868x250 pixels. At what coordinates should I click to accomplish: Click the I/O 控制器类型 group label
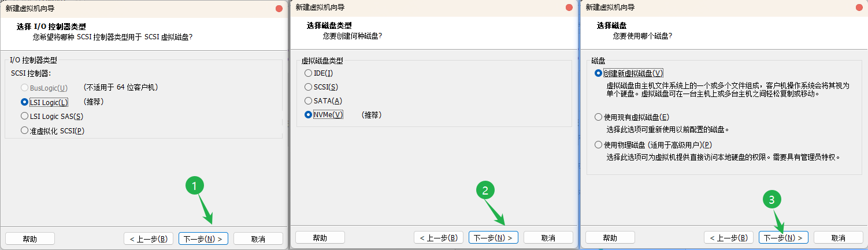tap(34, 60)
